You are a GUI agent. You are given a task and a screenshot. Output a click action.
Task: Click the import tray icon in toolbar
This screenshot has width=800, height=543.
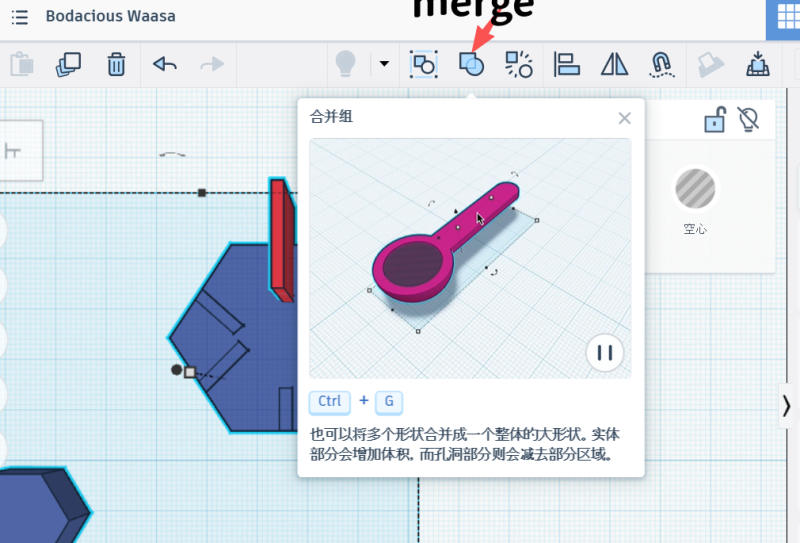click(757, 64)
